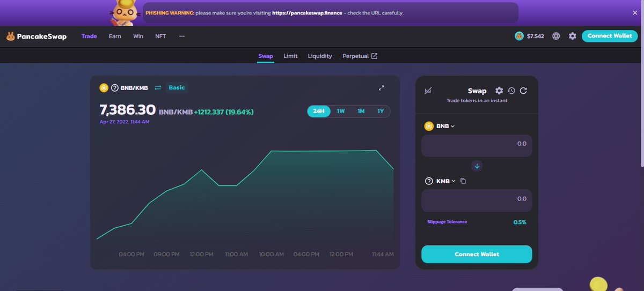Switch to the Swap tab

266,56
